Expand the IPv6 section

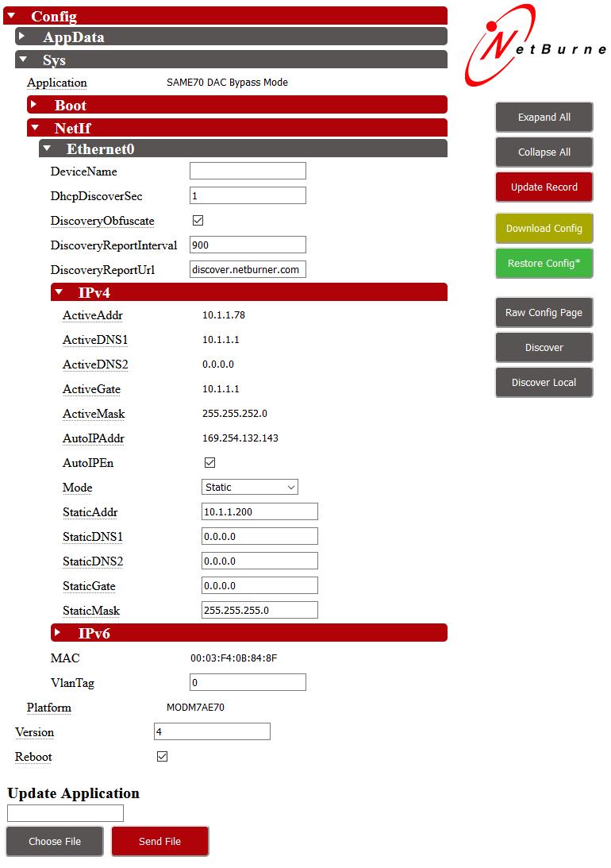(x=249, y=633)
